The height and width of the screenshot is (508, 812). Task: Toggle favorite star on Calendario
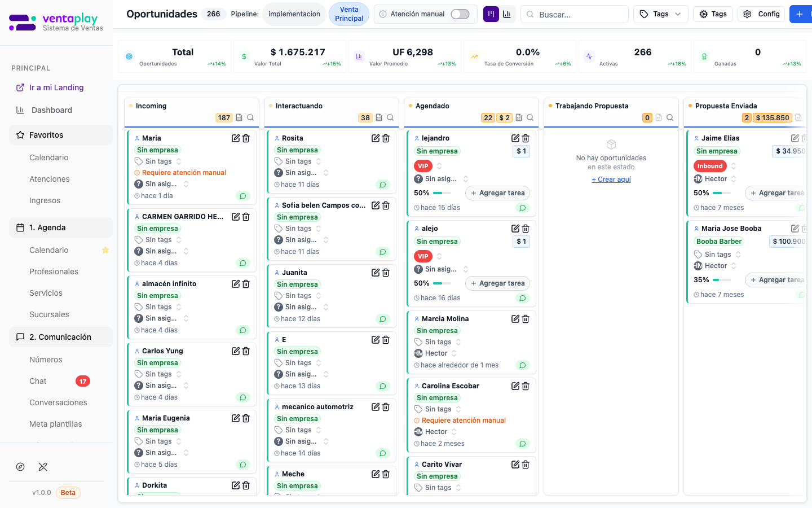[x=105, y=250]
